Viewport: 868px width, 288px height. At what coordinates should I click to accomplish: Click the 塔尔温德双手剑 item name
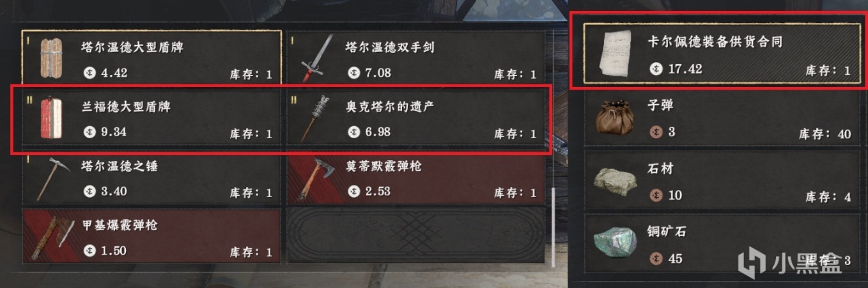(390, 47)
